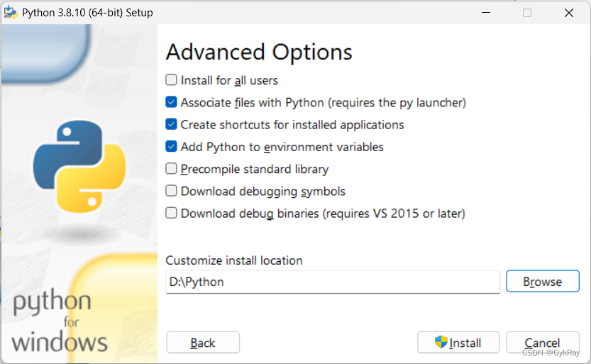The image size is (591, 364).
Task: Enable Download debugging symbols checkbox
Action: tap(171, 191)
